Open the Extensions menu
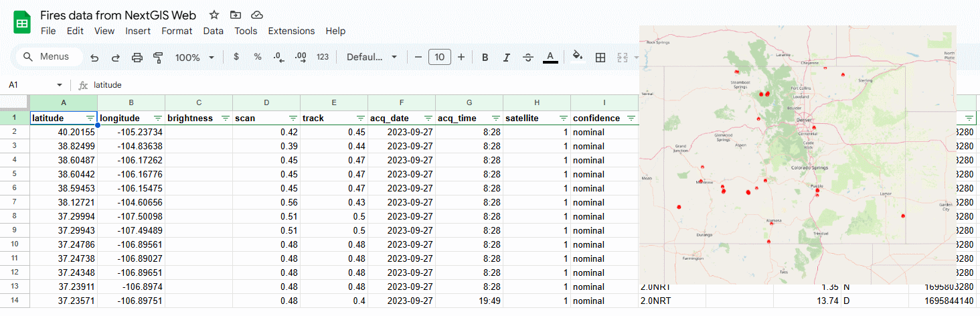This screenshot has width=980, height=316. [291, 31]
